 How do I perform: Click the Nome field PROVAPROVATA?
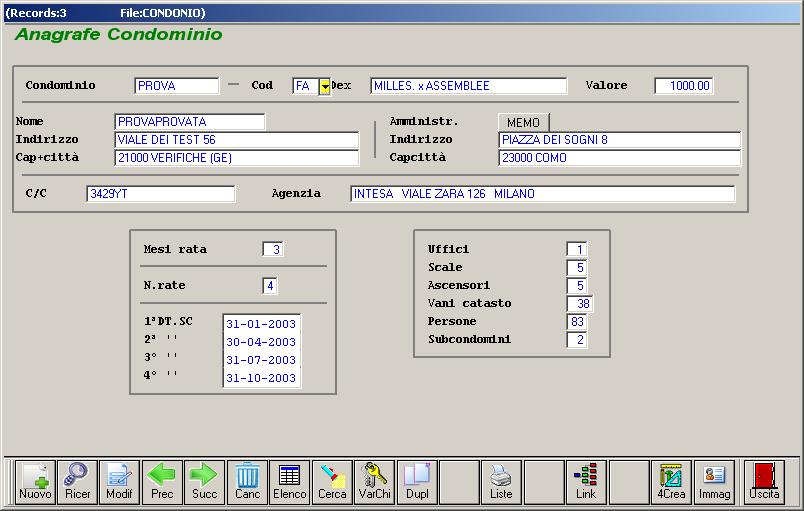[189, 121]
